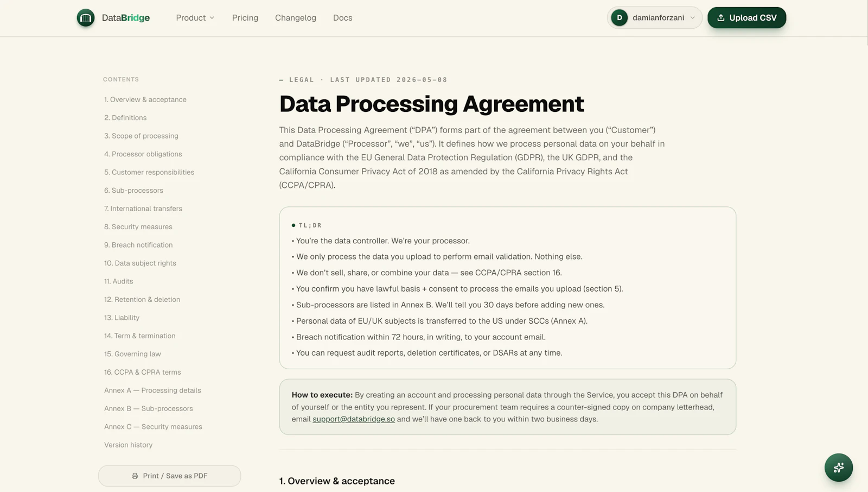This screenshot has height=492, width=868.
Task: Click the DataBridge logo icon
Action: [86, 18]
